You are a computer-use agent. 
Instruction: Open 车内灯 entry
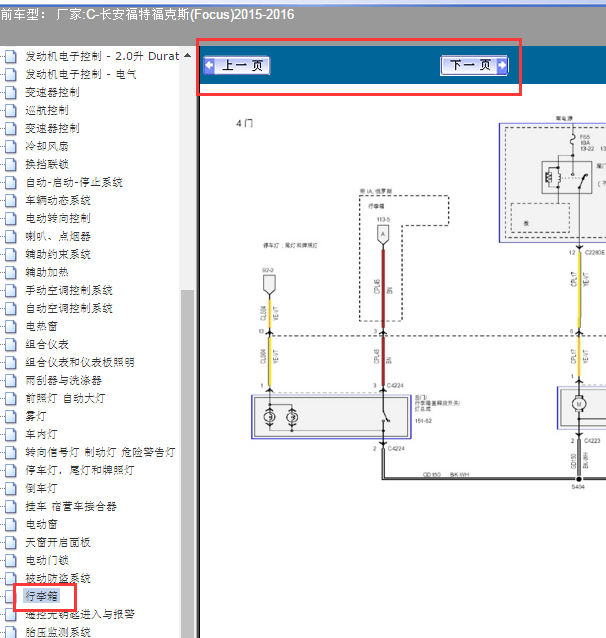click(42, 434)
